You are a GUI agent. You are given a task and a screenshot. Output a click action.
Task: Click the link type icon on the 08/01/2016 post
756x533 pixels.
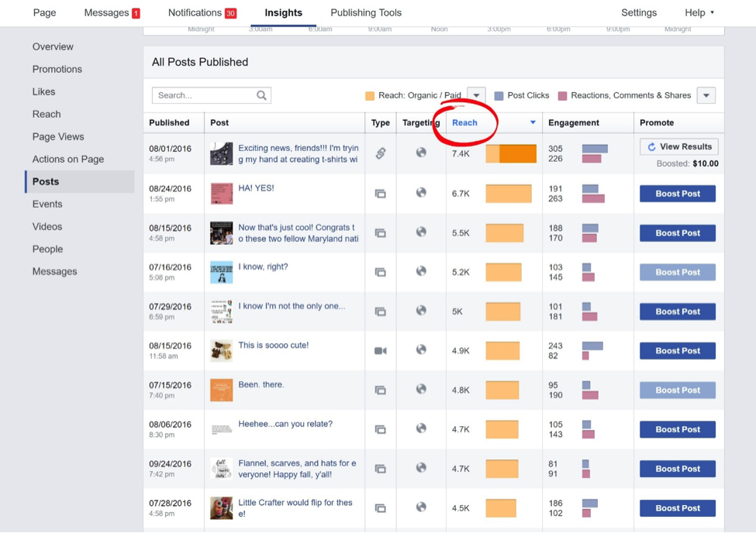[x=380, y=153]
